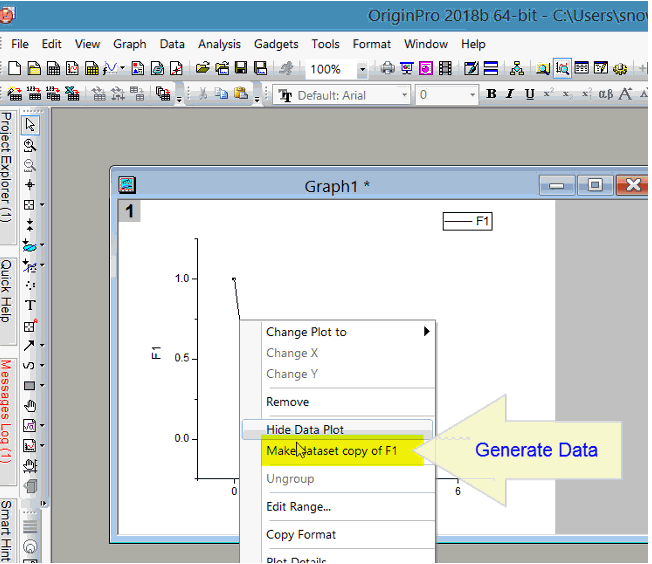Click the Print icon
This screenshot has width=652, height=564.
click(x=388, y=68)
